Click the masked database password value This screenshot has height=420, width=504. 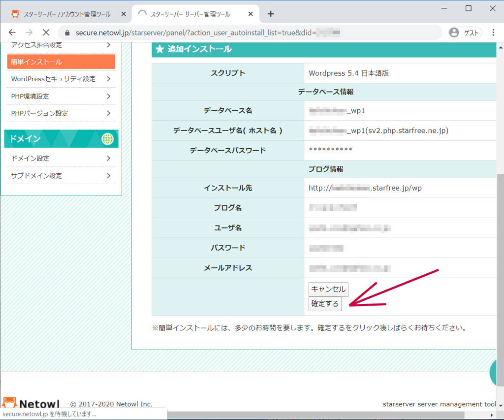coord(330,149)
